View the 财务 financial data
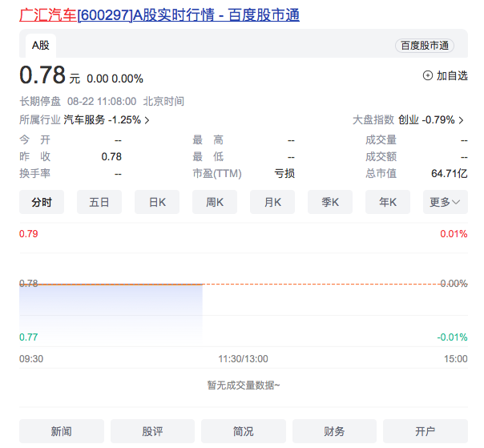The image size is (484, 448). (334, 431)
